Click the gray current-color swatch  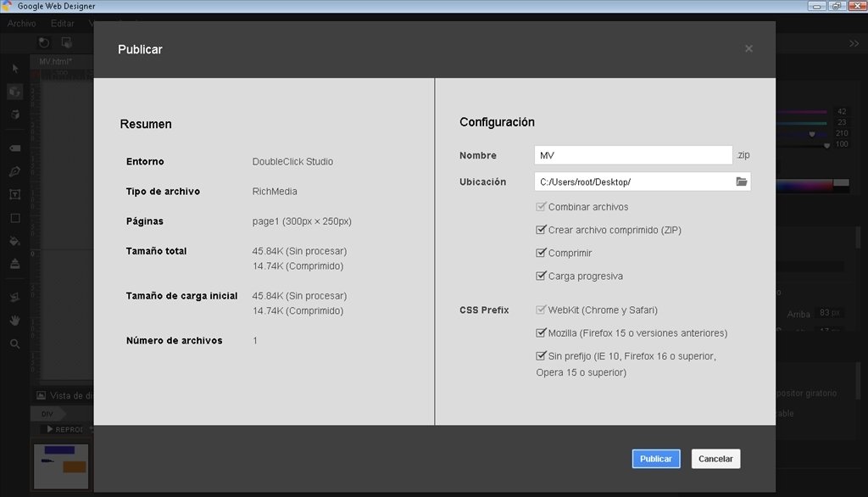point(841,183)
